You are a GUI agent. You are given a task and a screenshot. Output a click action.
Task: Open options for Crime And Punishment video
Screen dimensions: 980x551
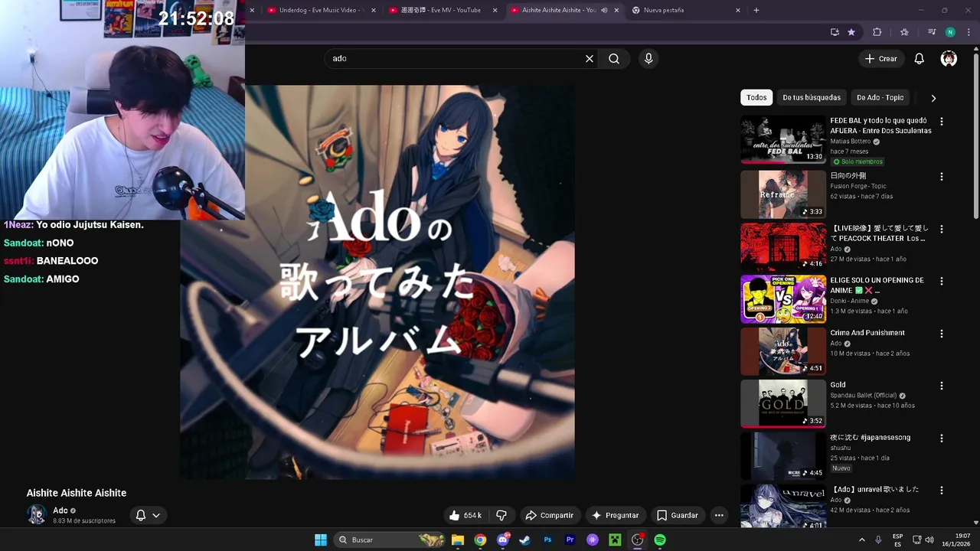pos(942,334)
